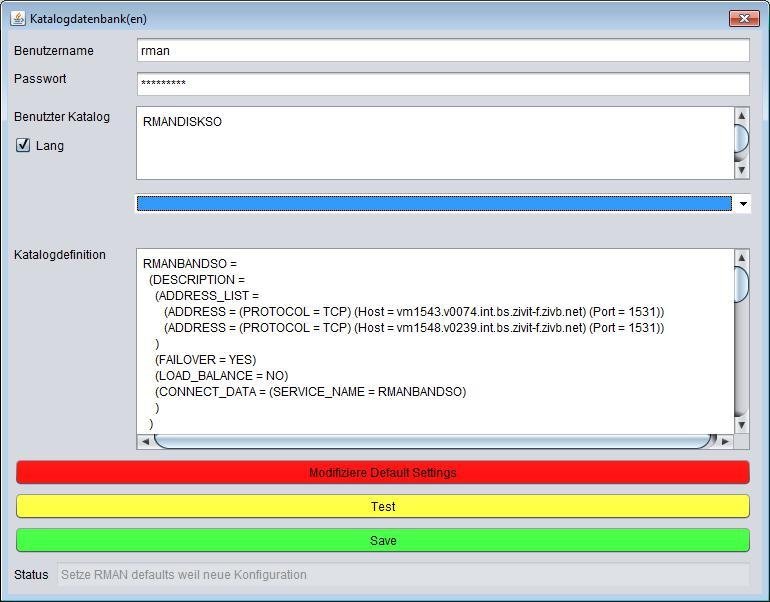Click the address line with host vm1543.v0074
Viewport: 770px width, 602px height.
pyautogui.click(x=414, y=312)
